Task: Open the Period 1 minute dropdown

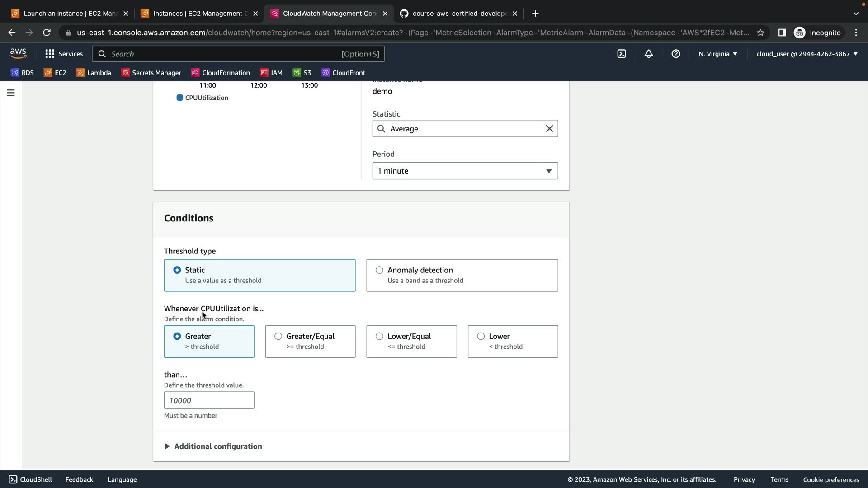Action: point(465,171)
